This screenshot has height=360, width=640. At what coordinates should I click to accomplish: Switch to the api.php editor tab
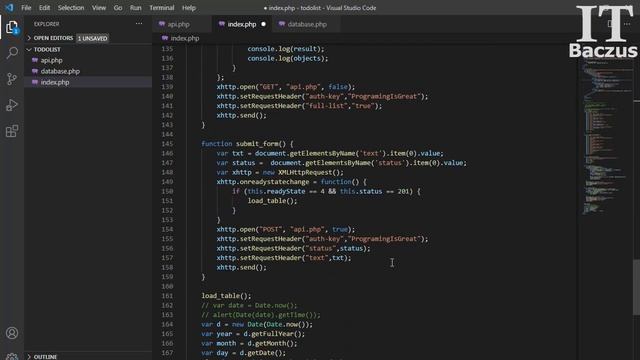[182, 24]
